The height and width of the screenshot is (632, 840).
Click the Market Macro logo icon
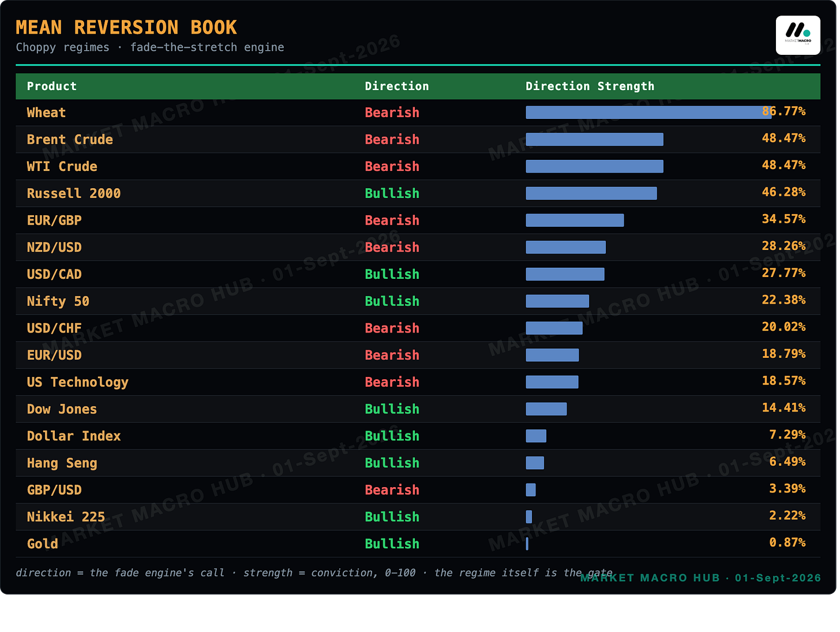point(798,35)
